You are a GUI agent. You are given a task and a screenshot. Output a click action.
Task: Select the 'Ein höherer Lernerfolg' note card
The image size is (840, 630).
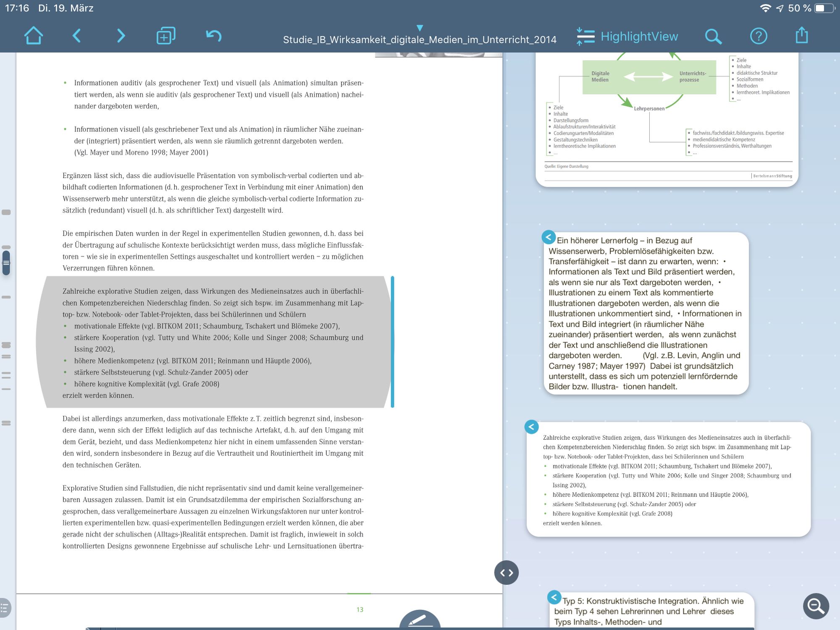pos(646,313)
